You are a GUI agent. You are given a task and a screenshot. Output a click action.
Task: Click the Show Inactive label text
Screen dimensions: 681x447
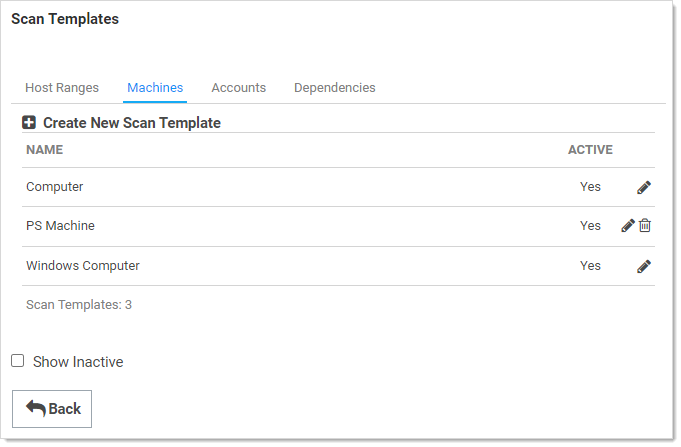(78, 362)
